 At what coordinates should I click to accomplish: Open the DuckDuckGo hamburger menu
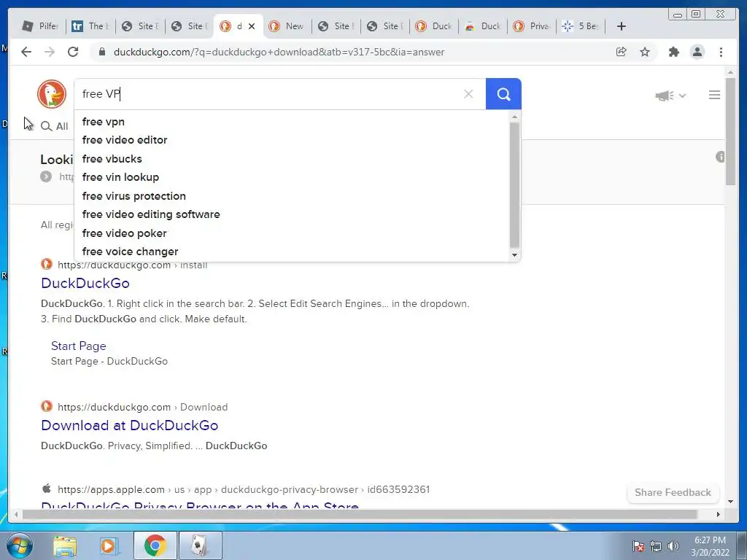tap(714, 96)
